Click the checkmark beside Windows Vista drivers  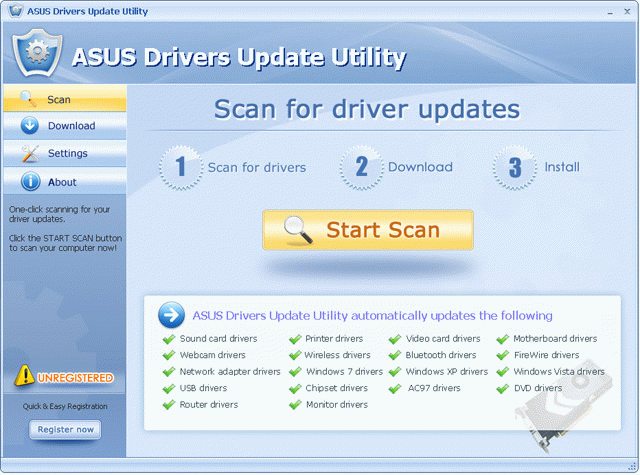[x=503, y=372]
